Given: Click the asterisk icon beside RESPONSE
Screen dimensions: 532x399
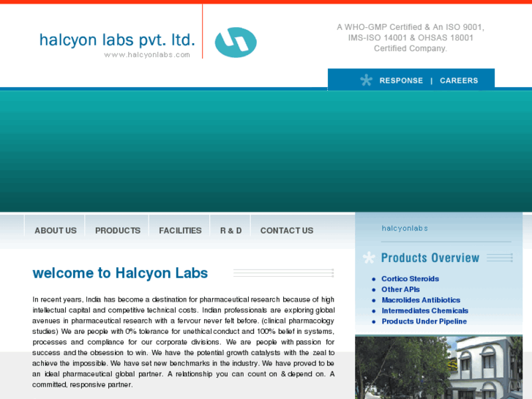Looking at the screenshot, I should click(x=366, y=80).
